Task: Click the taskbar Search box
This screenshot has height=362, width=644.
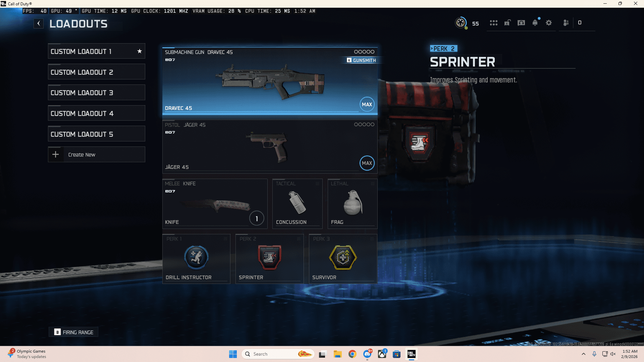Action: tap(278, 354)
